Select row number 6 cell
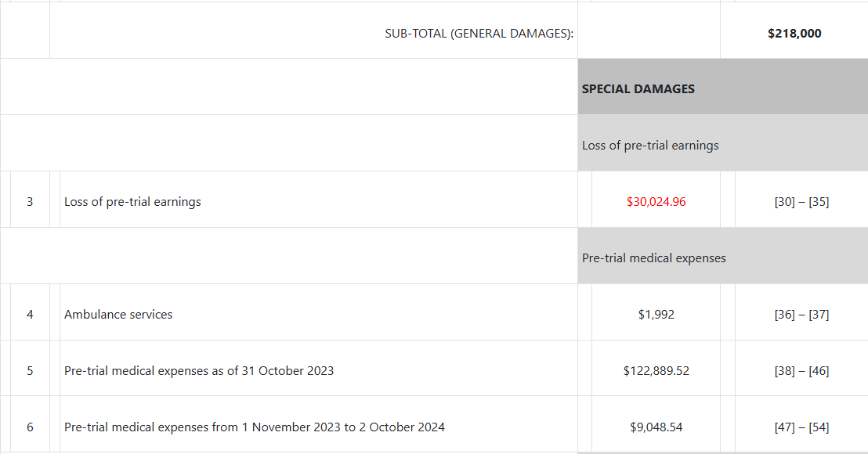Viewport: 868px width, 454px height. [30, 427]
